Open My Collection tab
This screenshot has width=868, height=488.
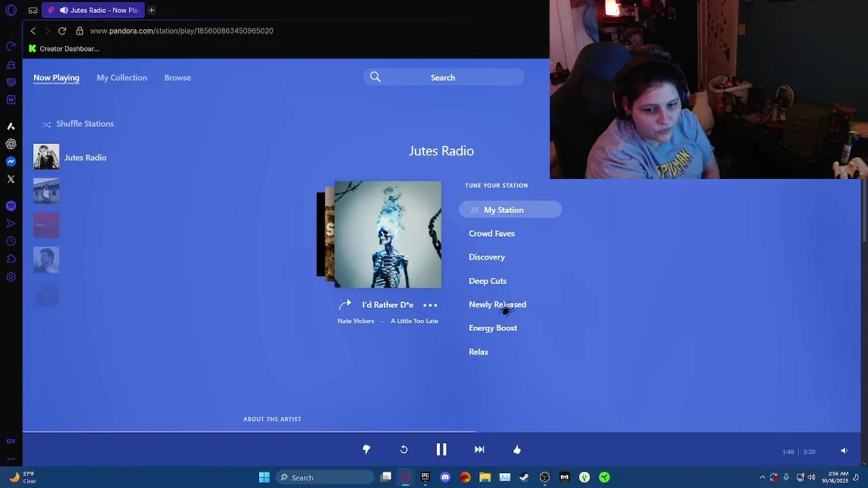(121, 77)
